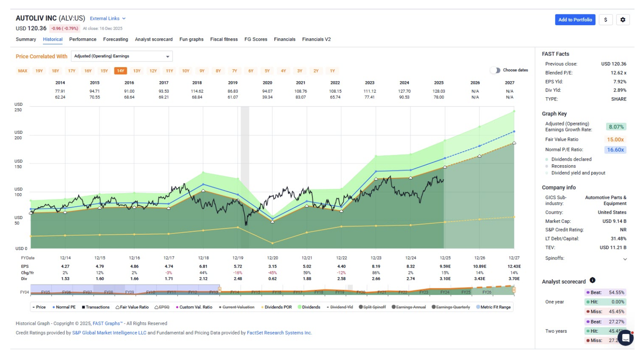Click the one year Beat 54.55% value
644x355 pixels.
tap(616, 293)
